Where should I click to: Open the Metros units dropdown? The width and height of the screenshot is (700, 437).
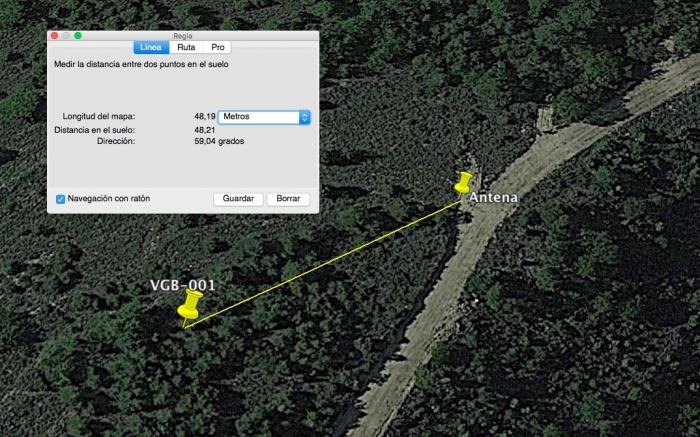click(x=264, y=117)
